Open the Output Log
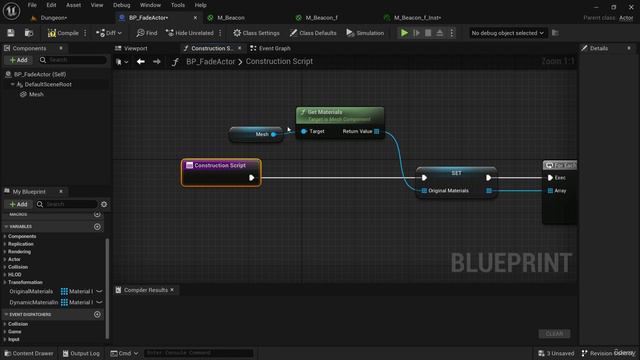Viewport: 640px width, 360px height. pos(81,353)
